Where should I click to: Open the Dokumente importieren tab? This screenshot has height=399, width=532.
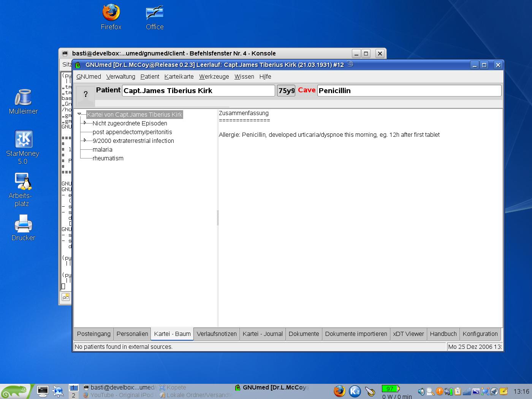356,334
